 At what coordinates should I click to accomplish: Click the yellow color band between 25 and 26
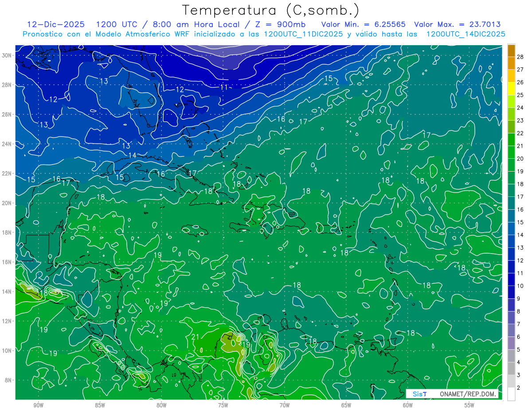[x=511, y=88]
